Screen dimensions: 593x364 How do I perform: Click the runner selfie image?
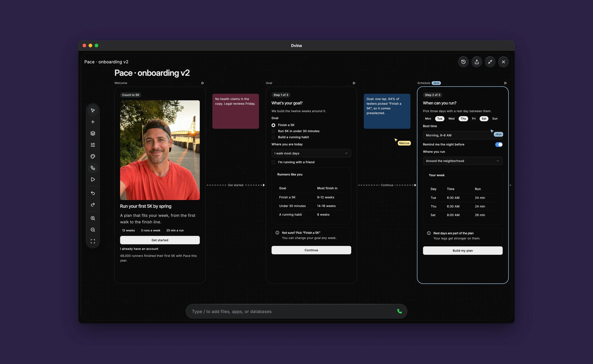(160, 150)
